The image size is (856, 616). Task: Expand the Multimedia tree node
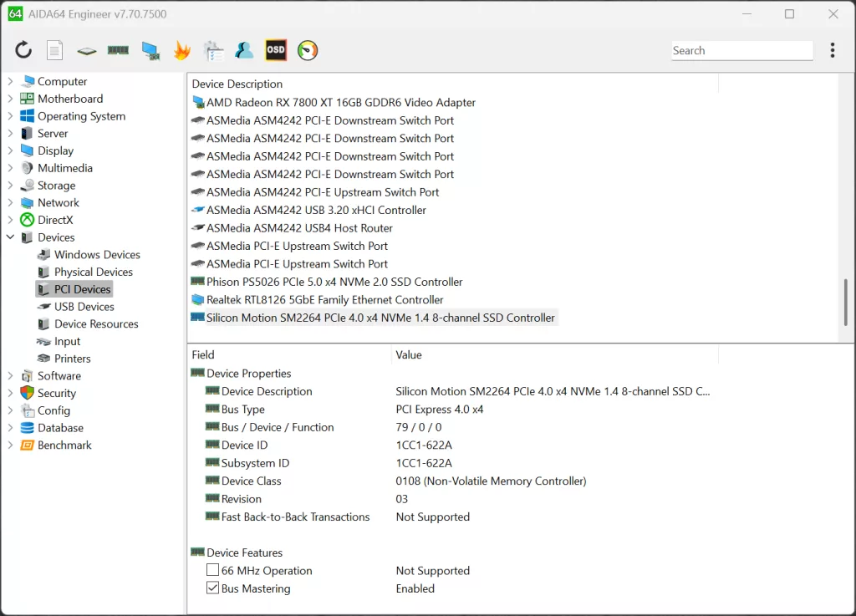(x=10, y=168)
